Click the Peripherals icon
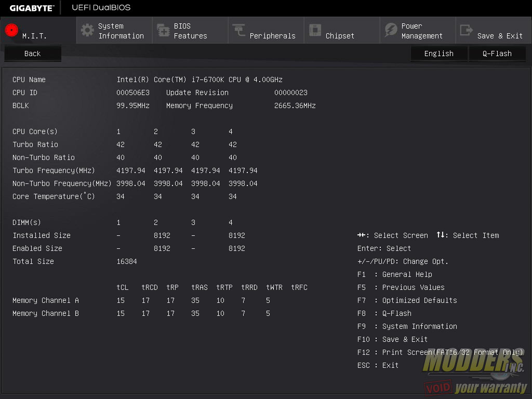The image size is (532, 399). 239,30
